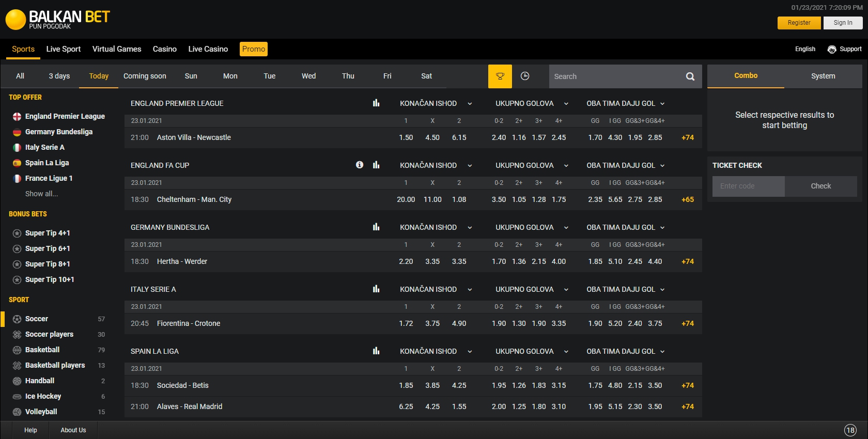
Task: Click the Ice Hockey icon
Action: click(17, 397)
